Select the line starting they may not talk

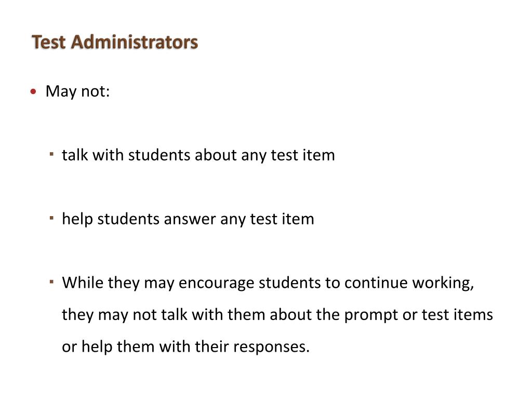(x=277, y=314)
